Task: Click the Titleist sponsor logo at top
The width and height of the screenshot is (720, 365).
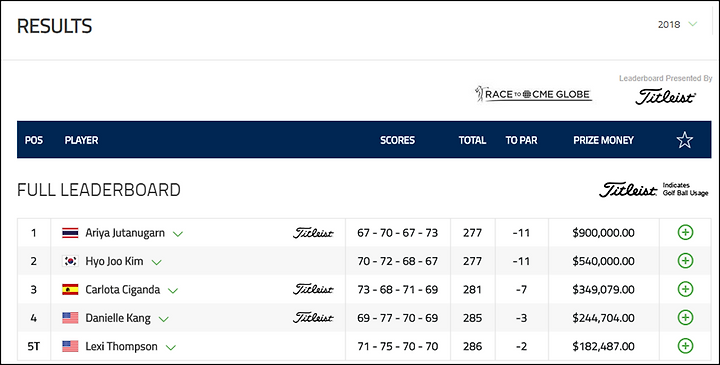Action: click(665, 96)
